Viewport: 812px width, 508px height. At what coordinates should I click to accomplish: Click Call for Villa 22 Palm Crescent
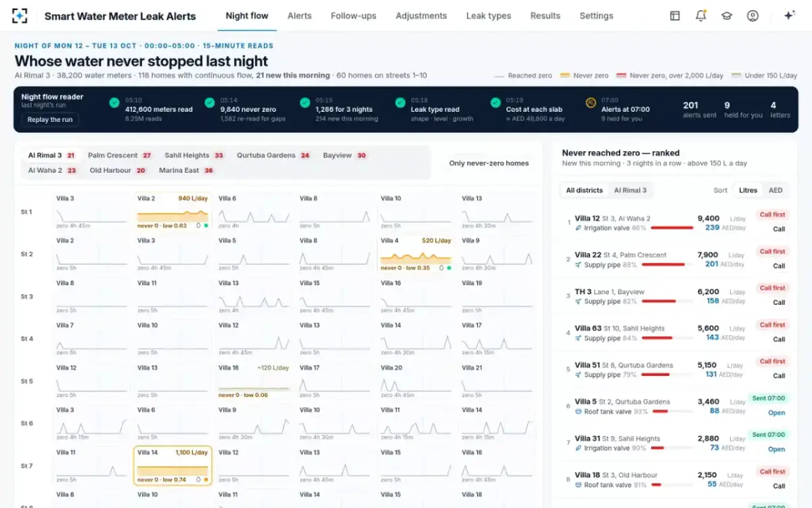coord(779,266)
